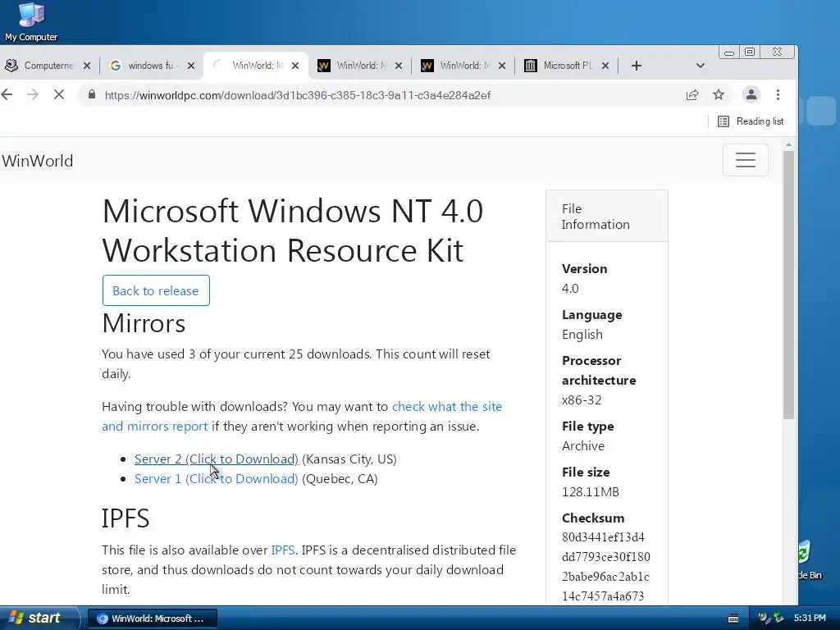Open the check what the site and mirrors report link

point(302,416)
